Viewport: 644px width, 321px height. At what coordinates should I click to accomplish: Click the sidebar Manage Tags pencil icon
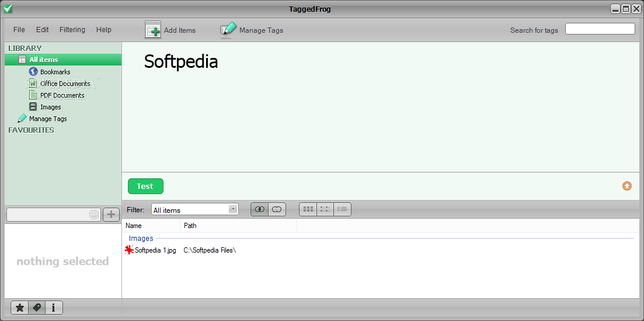tap(22, 119)
